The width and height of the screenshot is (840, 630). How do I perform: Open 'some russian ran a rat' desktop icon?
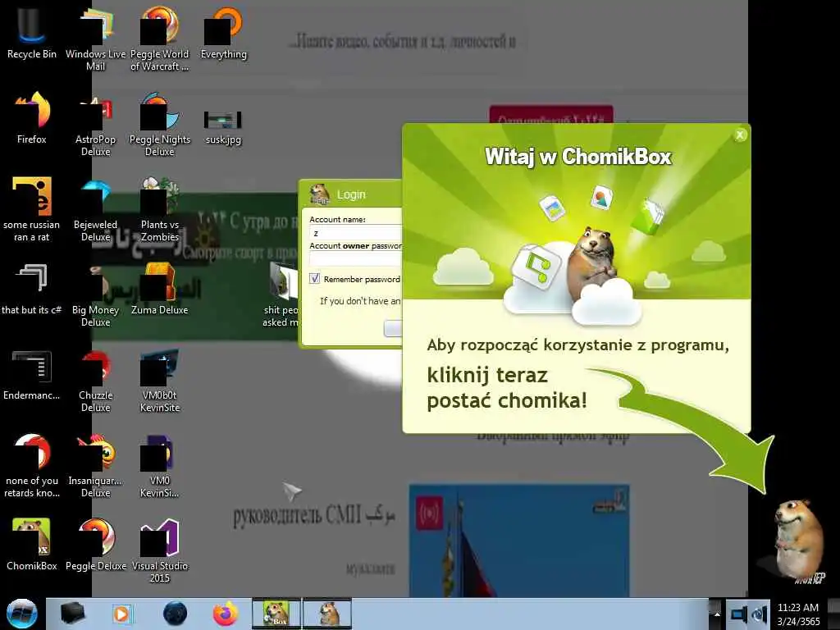click(x=32, y=209)
